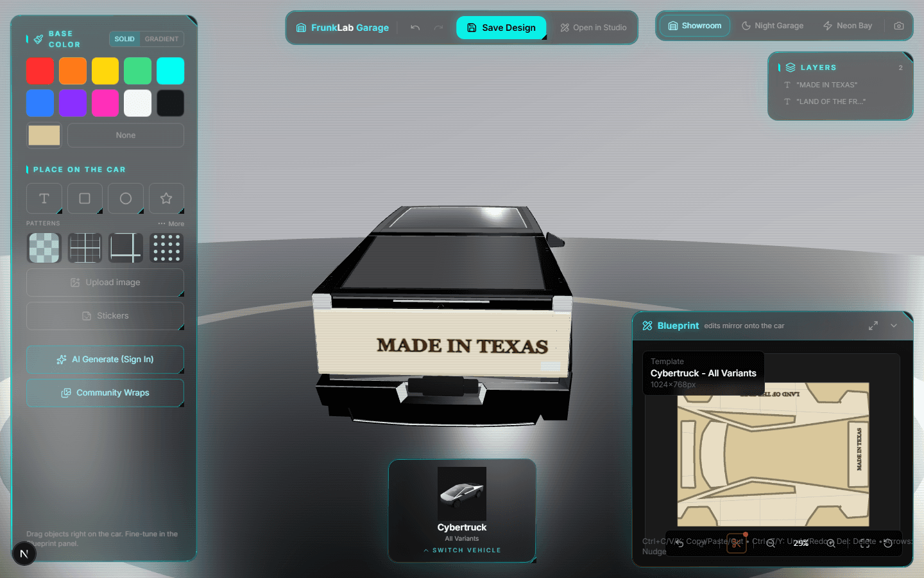Image resolution: width=924 pixels, height=578 pixels.
Task: Pick the orange base color swatch
Action: 73,71
